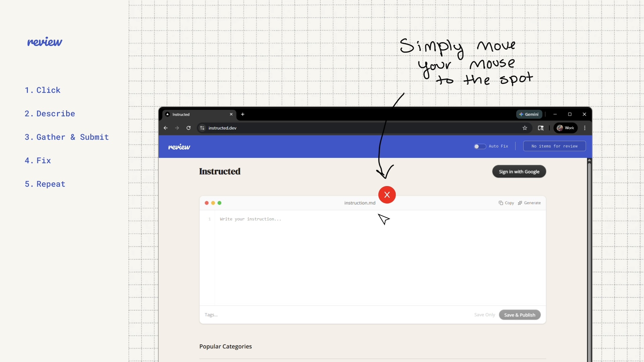The height and width of the screenshot is (362, 644).
Task: Click the red X marker circle
Action: pyautogui.click(x=387, y=195)
